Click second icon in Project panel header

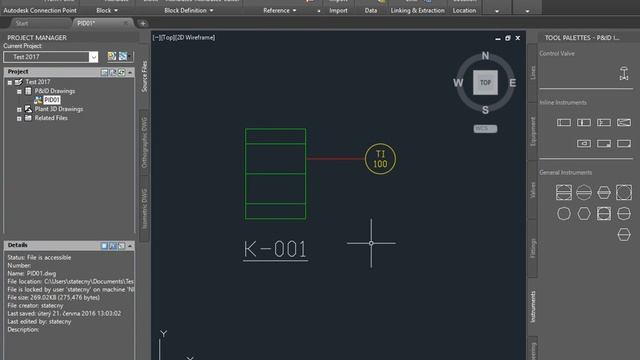113,72
